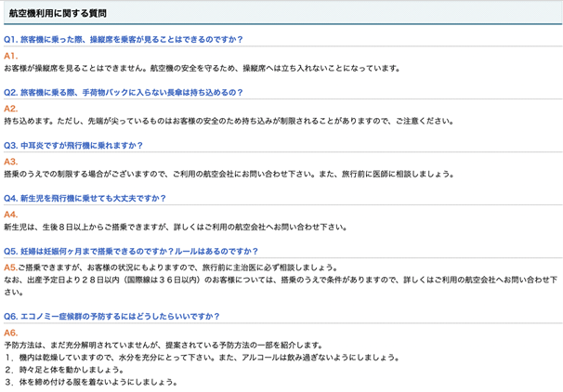The image size is (563, 392).
Task: Click the line starting 予防方法は、まだ充分解明
Action: click(x=164, y=346)
